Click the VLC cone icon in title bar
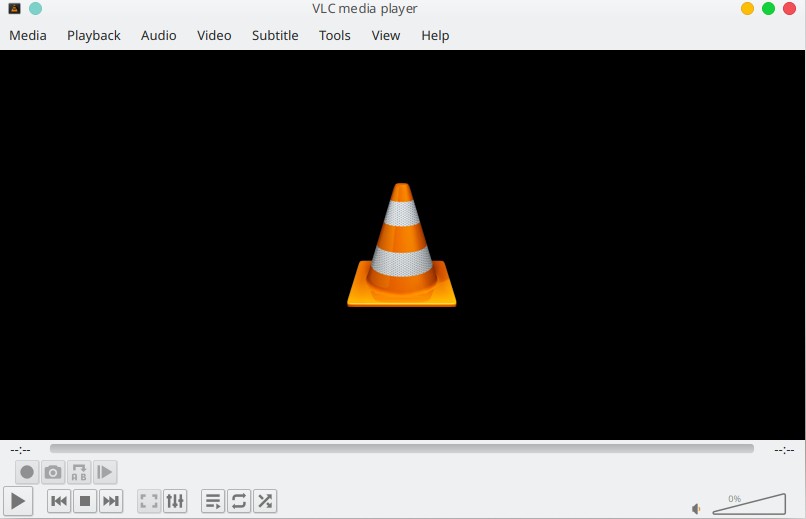The height and width of the screenshot is (519, 806). point(14,9)
